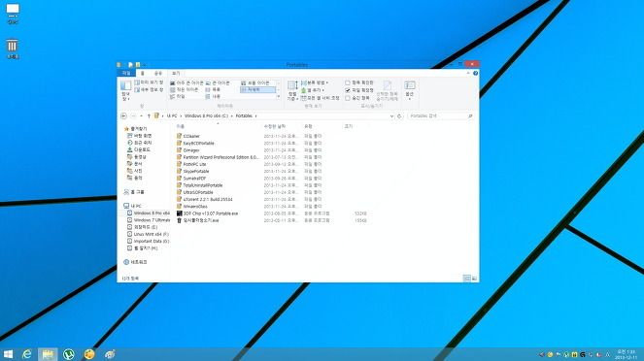Viewport: 644px width, 361px height.
Task: Open the CCleaner folder icon
Action: pos(179,136)
